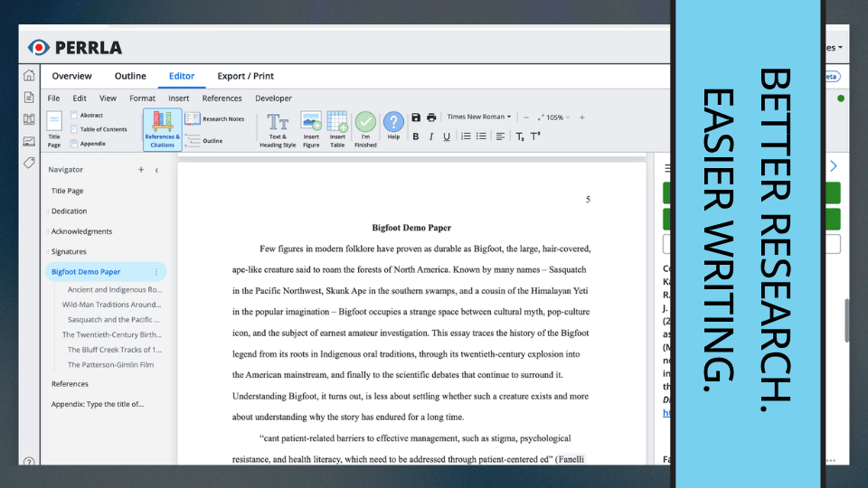
Task: Open the Edit menu
Action: coord(80,98)
